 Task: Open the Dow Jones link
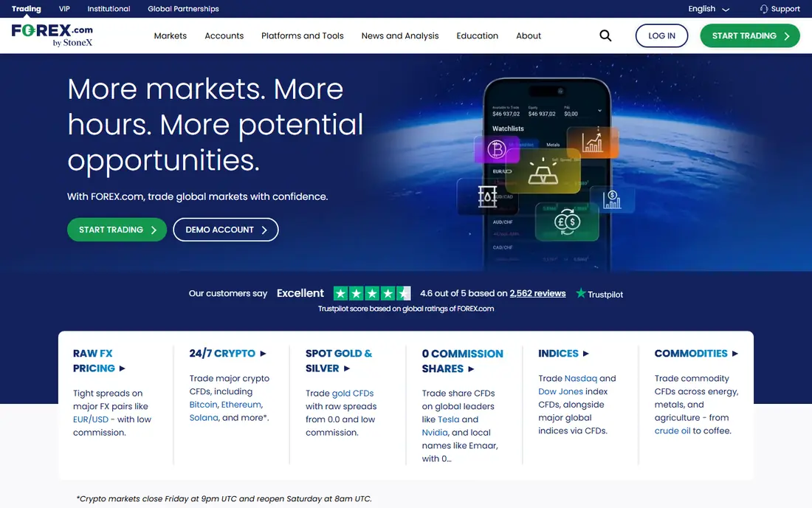[x=560, y=391]
